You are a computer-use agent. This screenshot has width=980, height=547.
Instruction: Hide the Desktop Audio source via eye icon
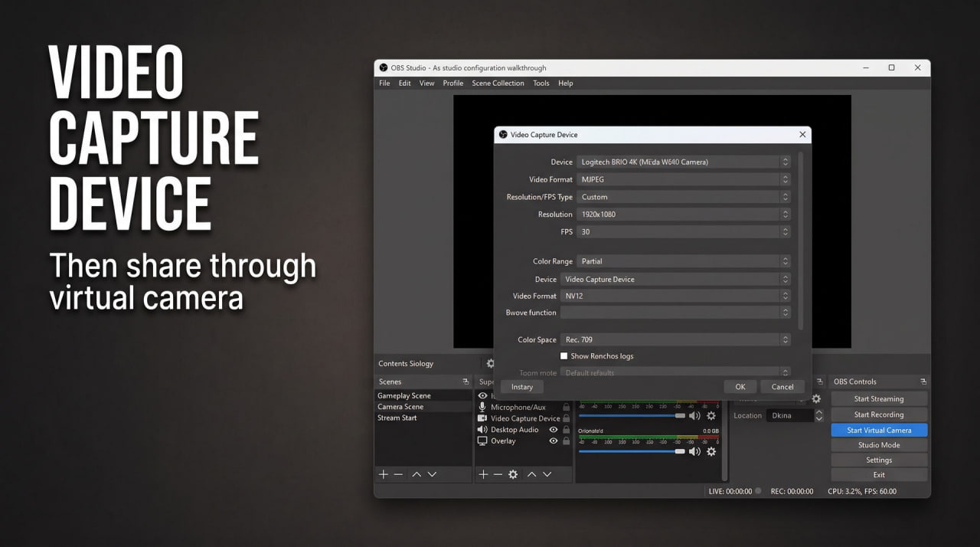point(554,430)
